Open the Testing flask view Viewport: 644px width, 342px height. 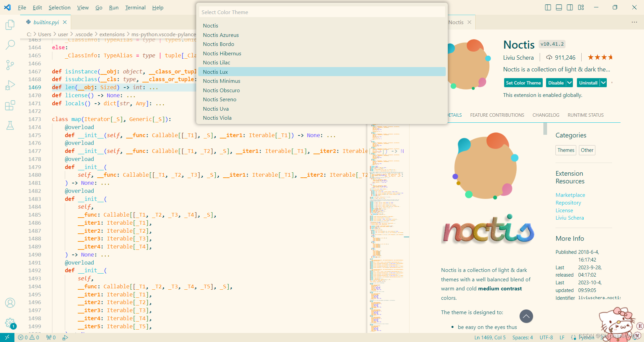[10, 125]
